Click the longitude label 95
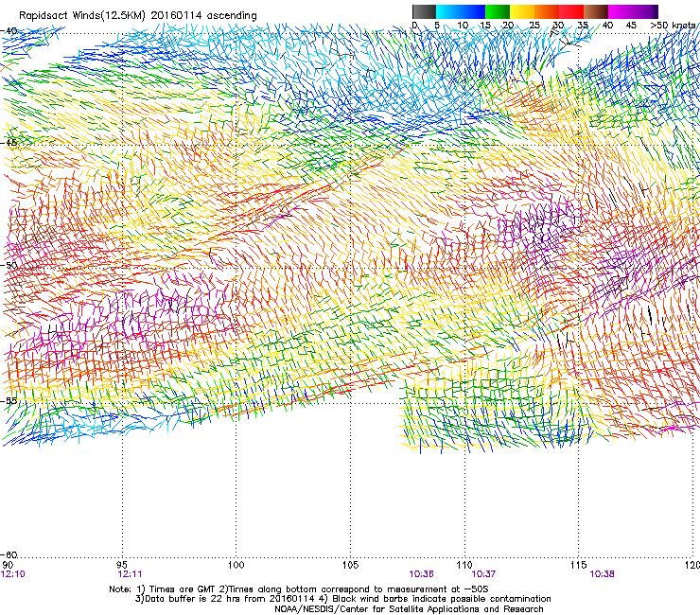This screenshot has width=700, height=615. click(x=122, y=565)
